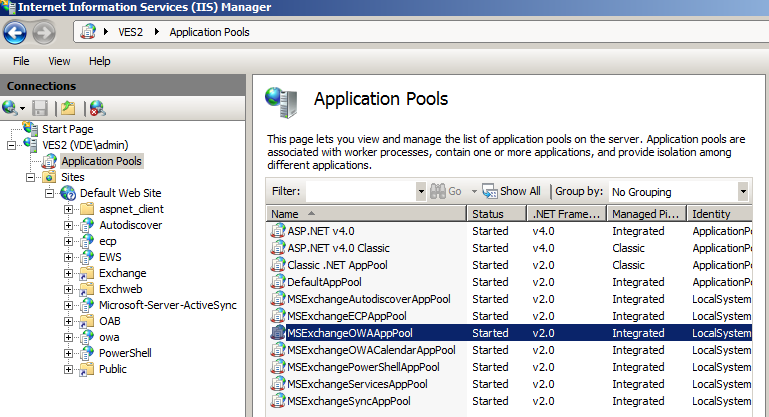Screen dimensions: 769x417
Task: Click into the Filter text field
Action: (361, 191)
